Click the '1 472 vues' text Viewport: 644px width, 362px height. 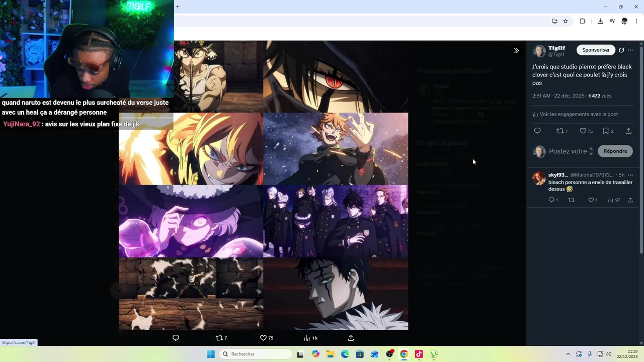coord(600,96)
